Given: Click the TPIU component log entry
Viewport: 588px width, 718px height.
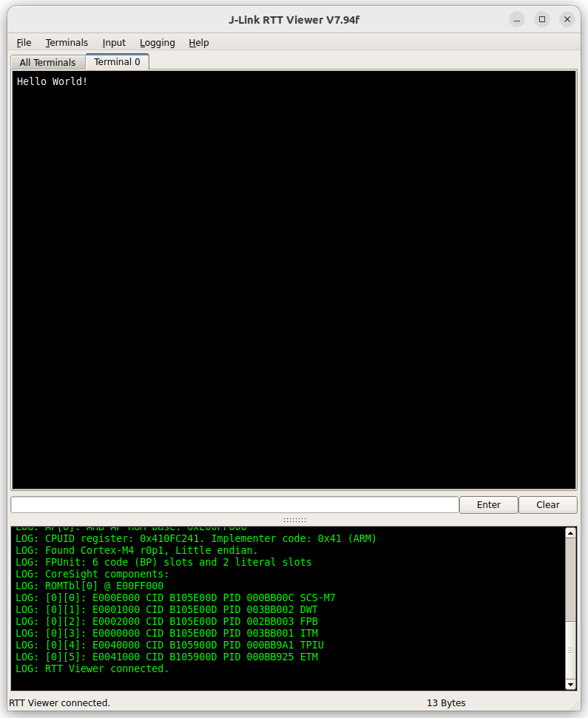Looking at the screenshot, I should coord(169,645).
